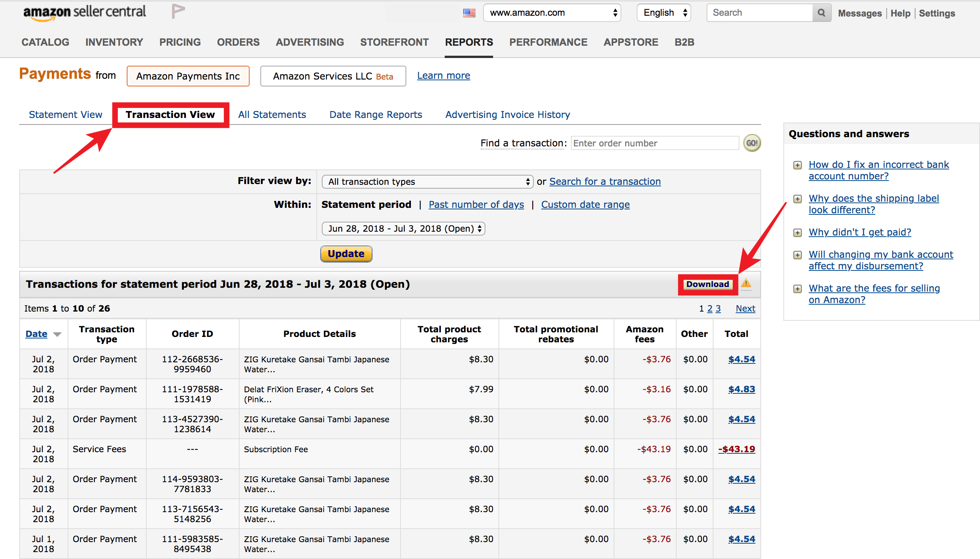Click the Amazon Seller Central logo
Screen dimensions: 980x559
[x=84, y=13]
